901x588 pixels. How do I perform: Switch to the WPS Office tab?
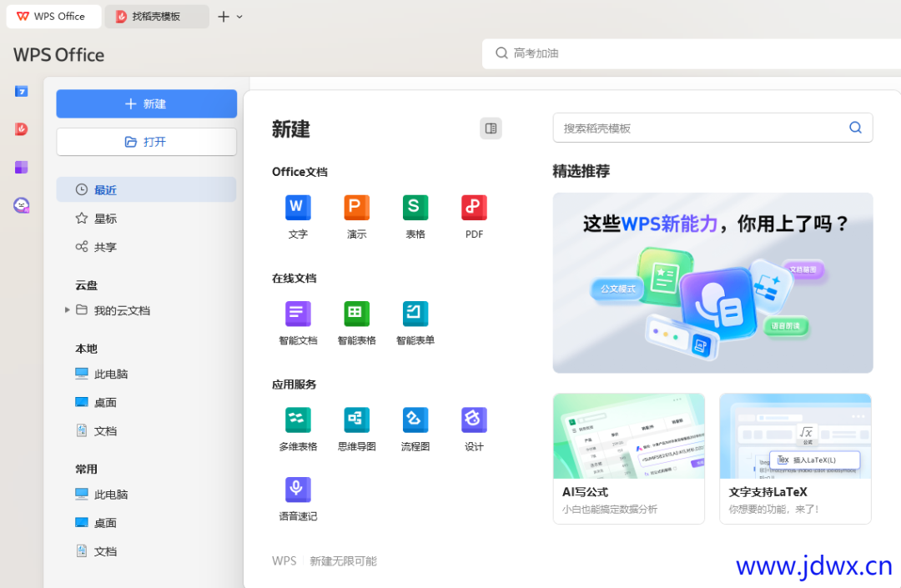coord(53,17)
